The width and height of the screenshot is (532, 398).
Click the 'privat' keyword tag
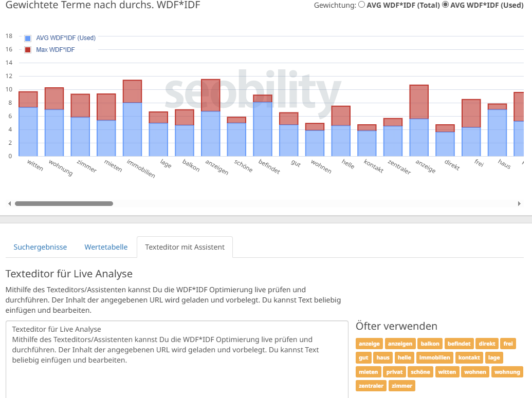click(x=394, y=372)
